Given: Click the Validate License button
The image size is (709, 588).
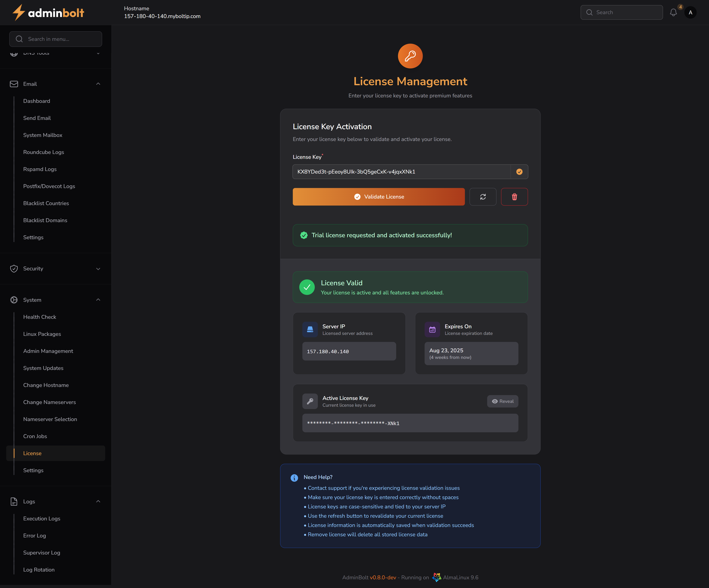Looking at the screenshot, I should point(379,197).
